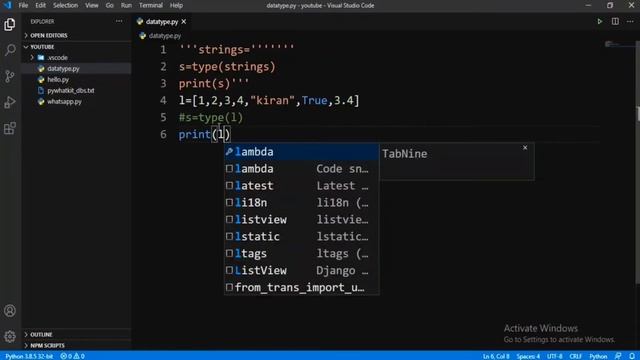The width and height of the screenshot is (640, 360).
Task: Click the editor minimap
Action: (x=619, y=44)
